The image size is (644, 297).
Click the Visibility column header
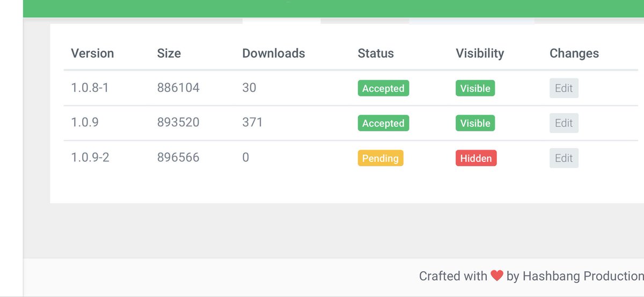pyautogui.click(x=480, y=54)
